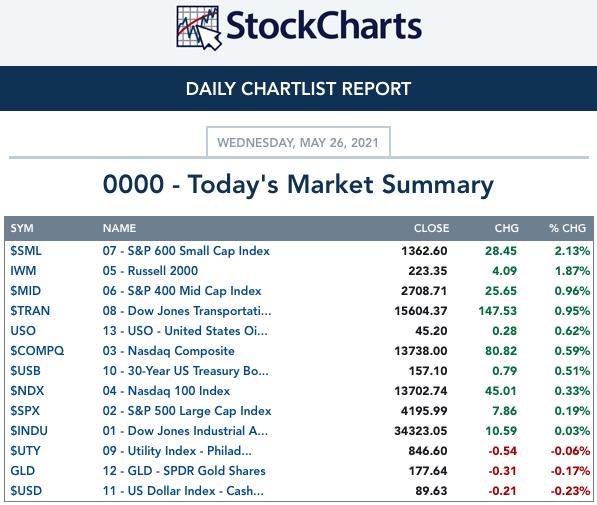This screenshot has width=597, height=505.
Task: Click the USO symbol link
Action: [x=23, y=331]
